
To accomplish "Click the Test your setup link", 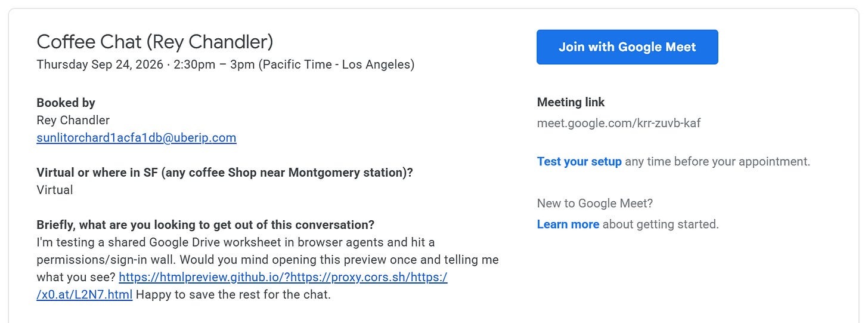I will (x=579, y=161).
